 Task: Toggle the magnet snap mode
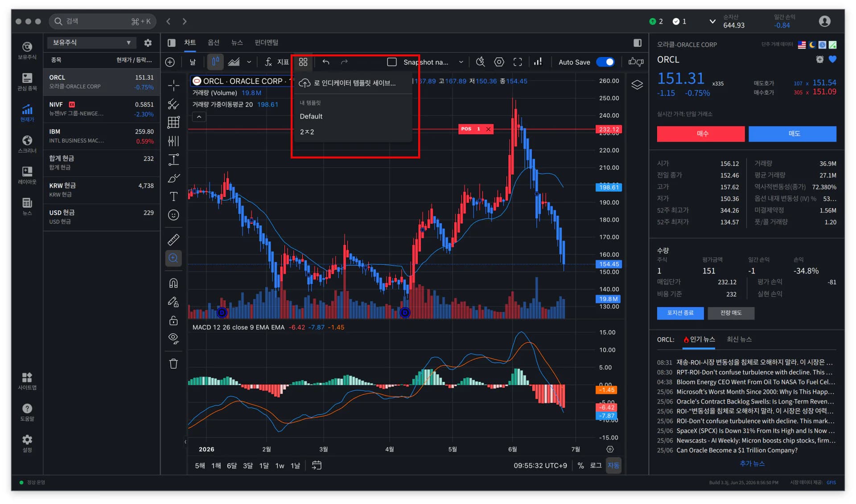(x=173, y=283)
